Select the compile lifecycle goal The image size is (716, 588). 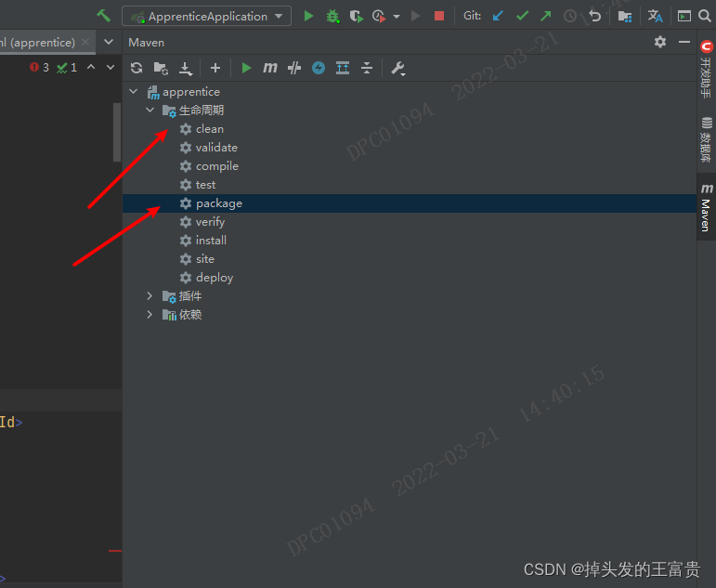click(x=217, y=166)
